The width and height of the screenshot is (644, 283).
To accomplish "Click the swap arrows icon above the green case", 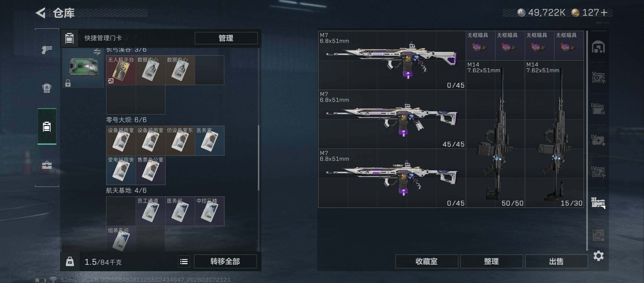I will (x=97, y=51).
